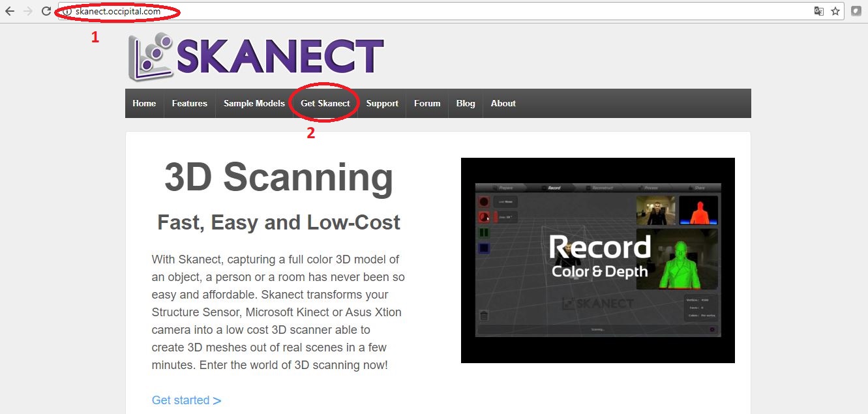Click the browser forward arrow
This screenshot has height=414, width=868.
[x=27, y=11]
